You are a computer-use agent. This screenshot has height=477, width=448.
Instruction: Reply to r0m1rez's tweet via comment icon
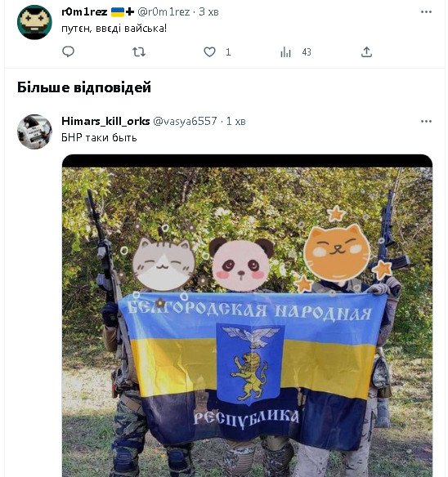(x=68, y=51)
